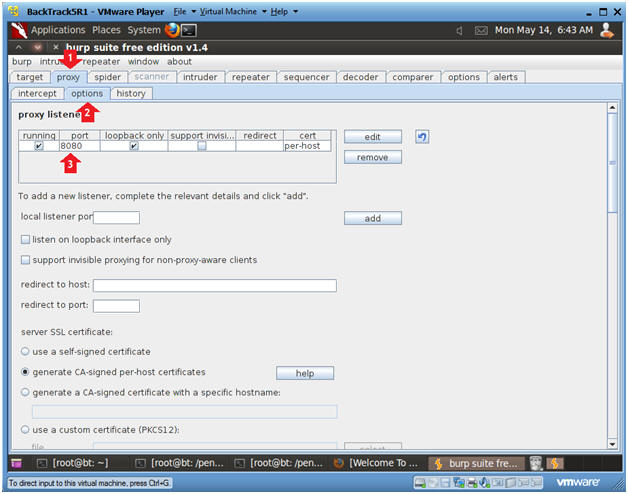Viewport: 628px width, 494px height.
Task: Switch to the alerts tab
Action: click(x=505, y=77)
